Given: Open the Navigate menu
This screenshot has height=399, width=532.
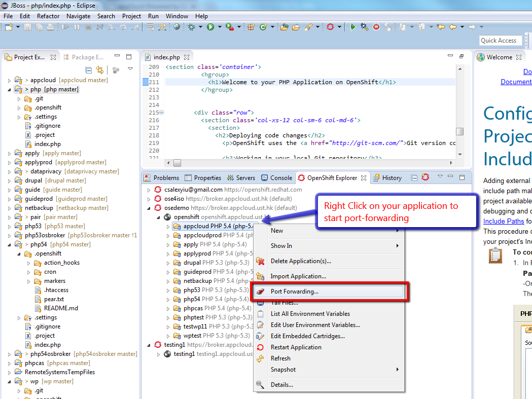Looking at the screenshot, I should 78,16.
